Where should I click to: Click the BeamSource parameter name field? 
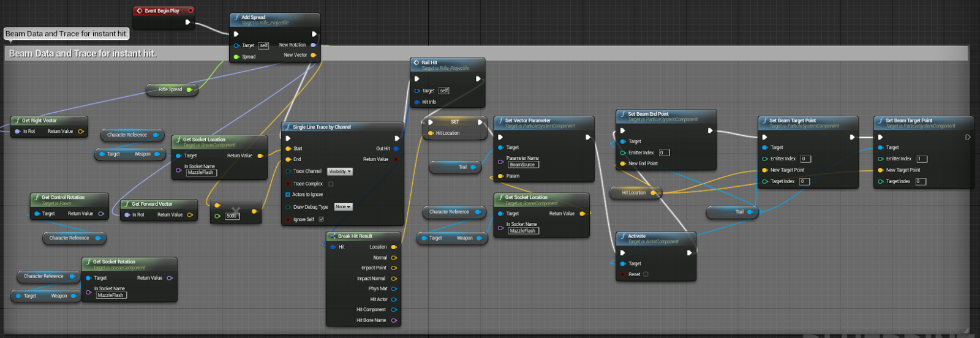(523, 165)
